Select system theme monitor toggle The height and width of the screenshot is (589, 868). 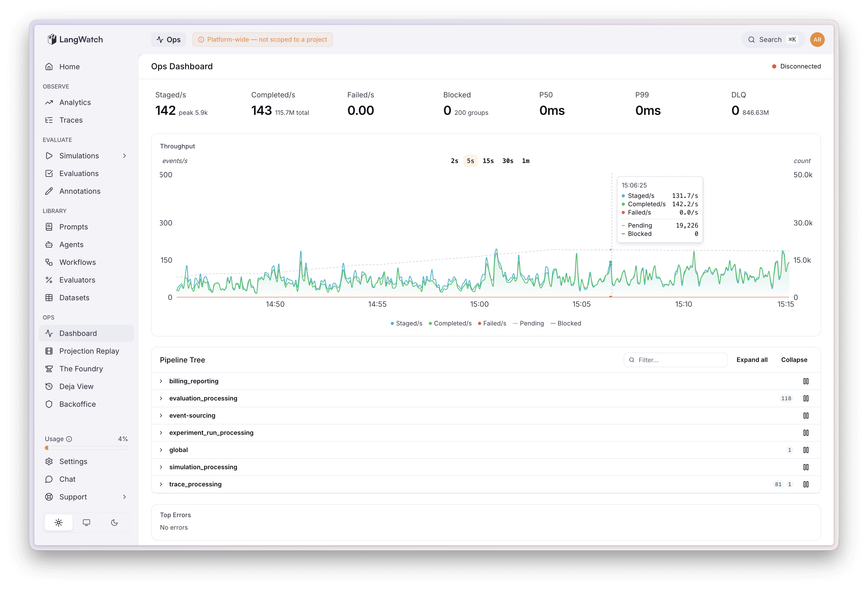coord(86,523)
